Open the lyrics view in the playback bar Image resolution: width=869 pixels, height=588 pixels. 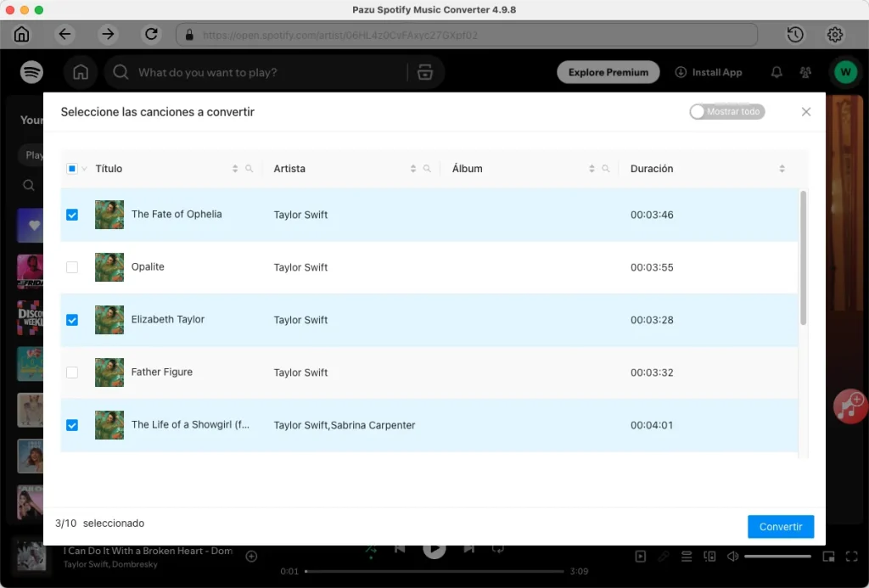click(663, 557)
